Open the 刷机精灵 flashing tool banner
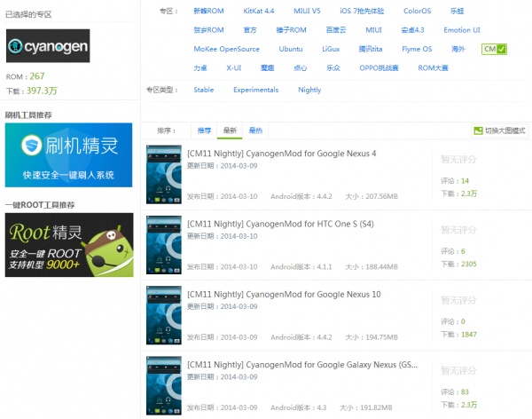The width and height of the screenshot is (532, 419). tap(68, 154)
